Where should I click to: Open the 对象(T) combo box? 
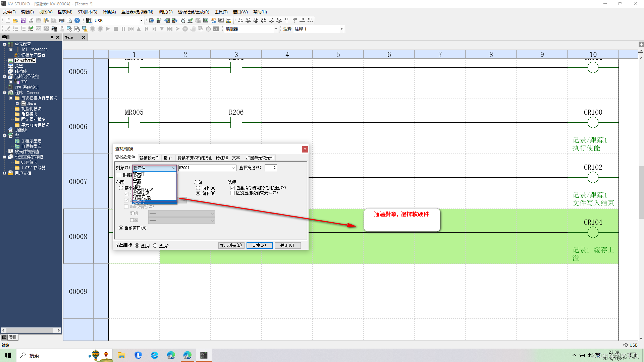[154, 168]
